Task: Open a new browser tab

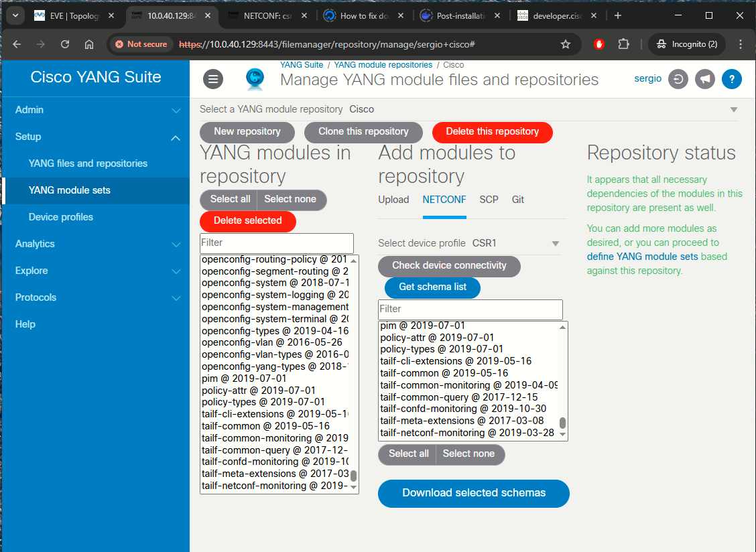Action: [618, 15]
